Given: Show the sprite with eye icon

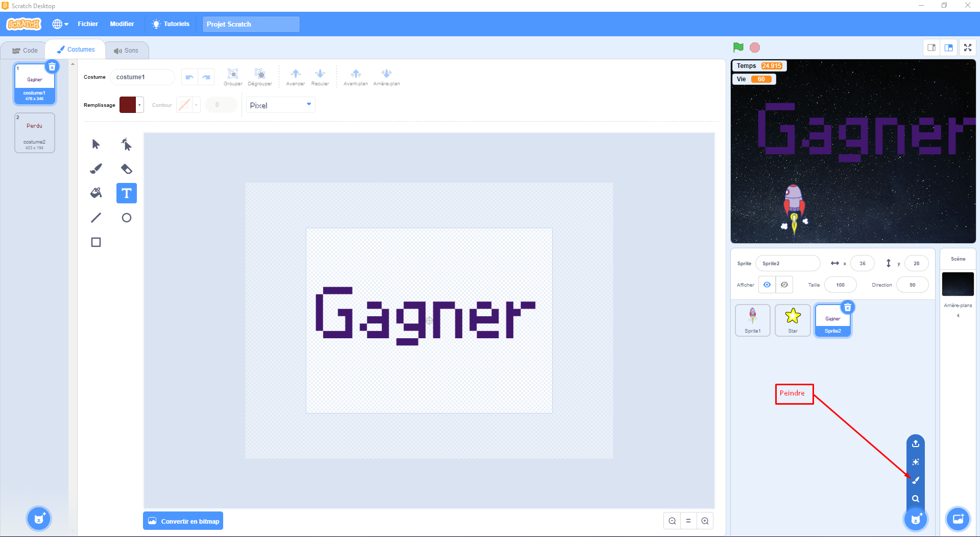Looking at the screenshot, I should [767, 285].
